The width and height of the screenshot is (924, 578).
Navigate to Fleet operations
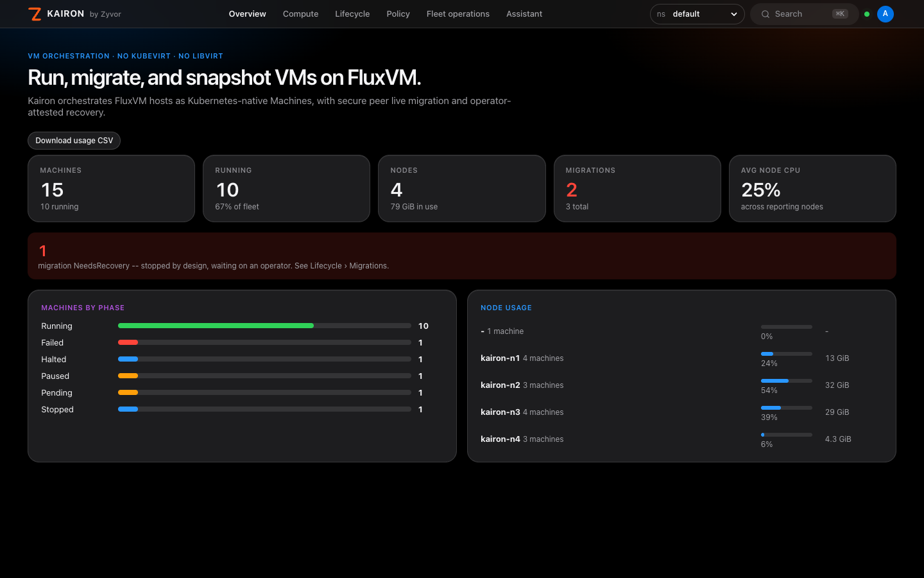[458, 14]
